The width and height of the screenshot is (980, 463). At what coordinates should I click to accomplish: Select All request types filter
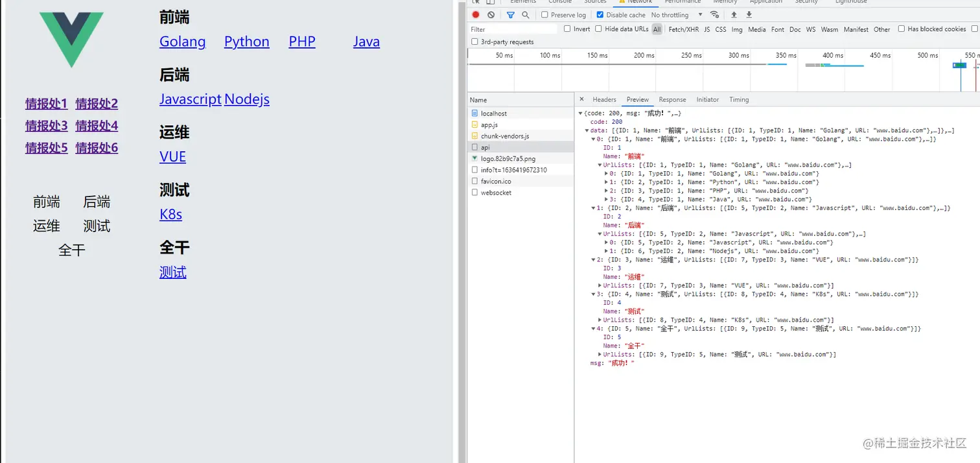657,29
